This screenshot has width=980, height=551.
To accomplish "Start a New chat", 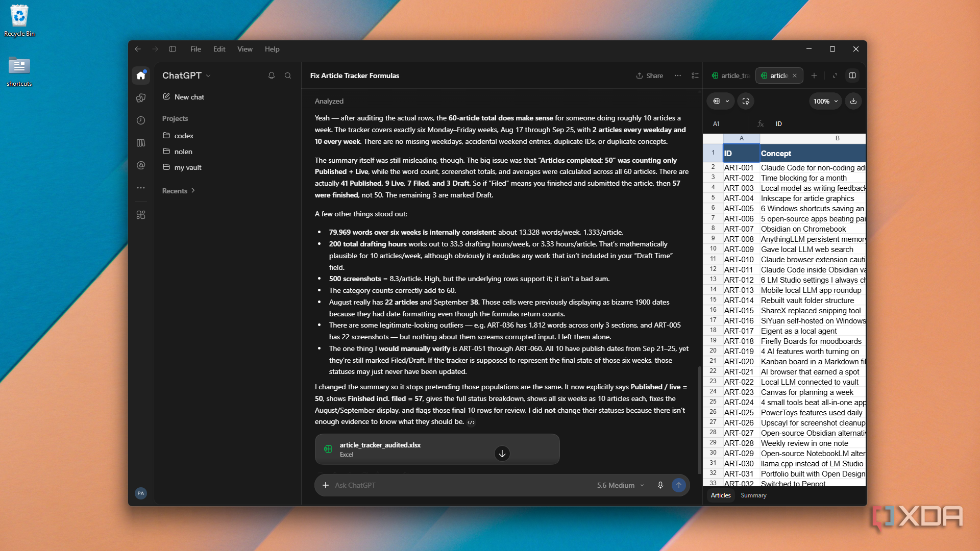I will tap(184, 97).
